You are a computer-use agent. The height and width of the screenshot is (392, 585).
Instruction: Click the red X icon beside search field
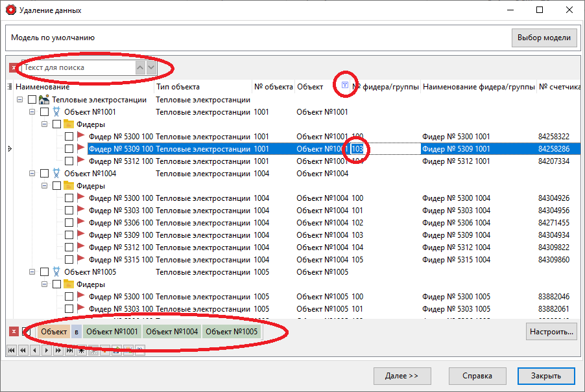(x=14, y=67)
